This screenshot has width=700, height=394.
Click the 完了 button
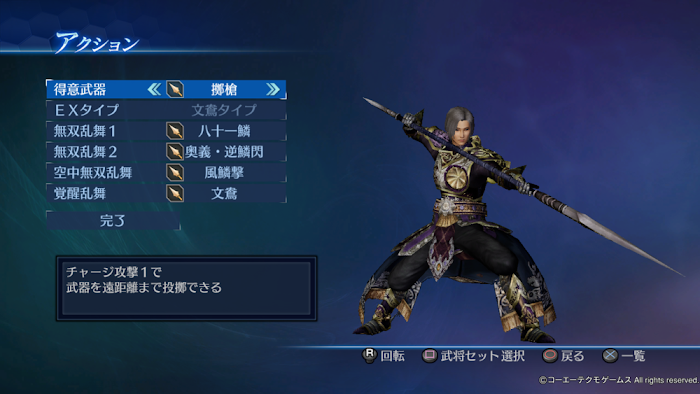click(113, 220)
